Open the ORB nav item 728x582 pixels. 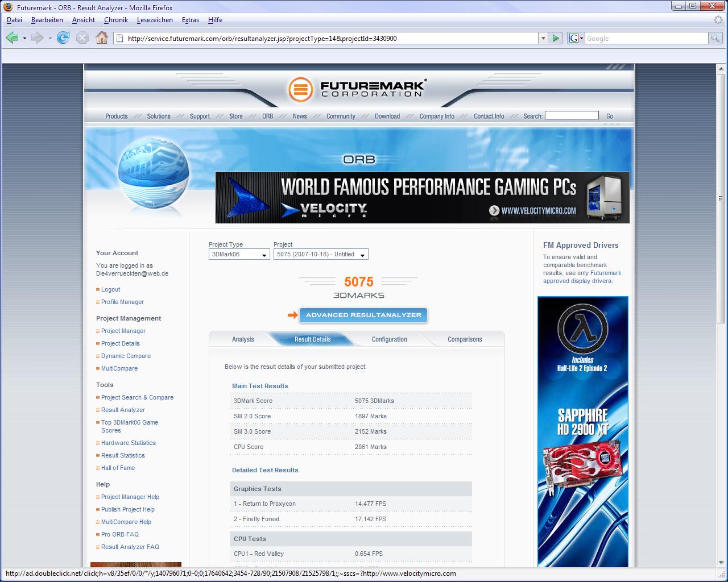[x=268, y=116]
